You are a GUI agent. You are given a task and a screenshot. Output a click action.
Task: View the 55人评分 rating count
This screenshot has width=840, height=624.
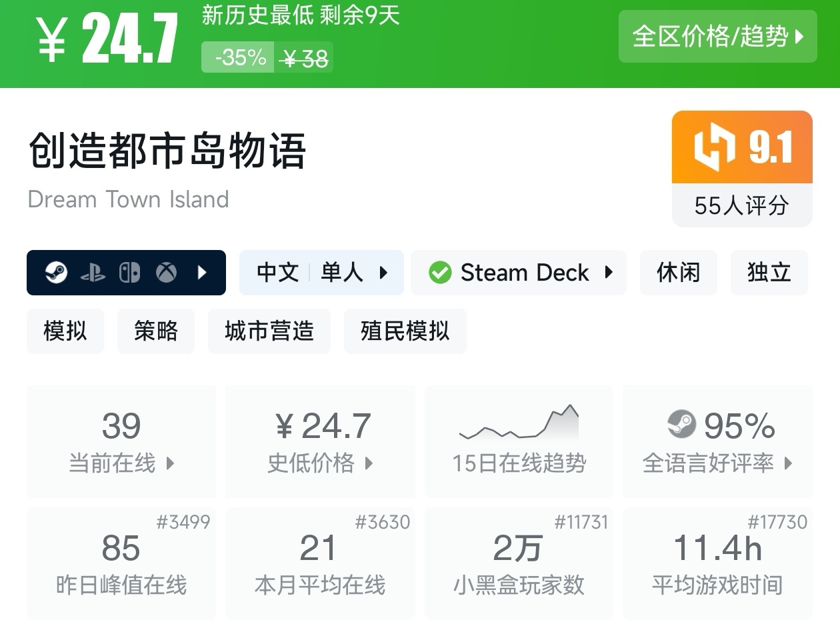tap(742, 205)
